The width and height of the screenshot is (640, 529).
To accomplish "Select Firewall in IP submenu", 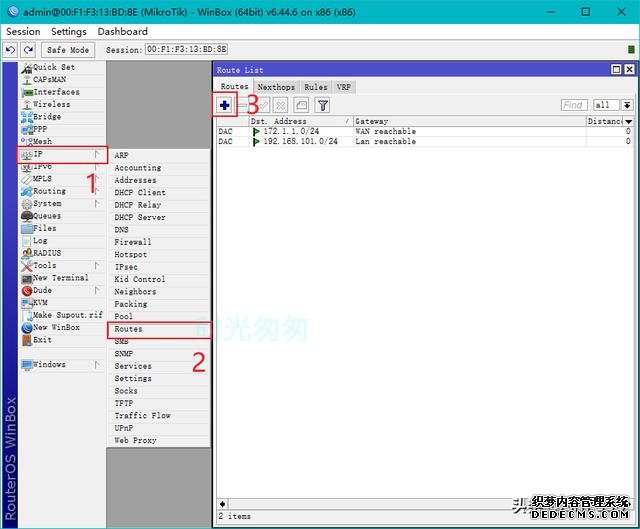I will coord(159,242).
